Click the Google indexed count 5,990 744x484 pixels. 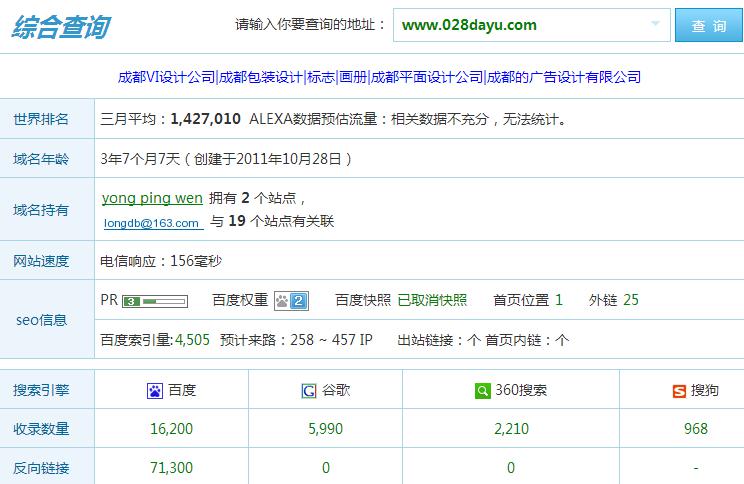click(x=325, y=429)
